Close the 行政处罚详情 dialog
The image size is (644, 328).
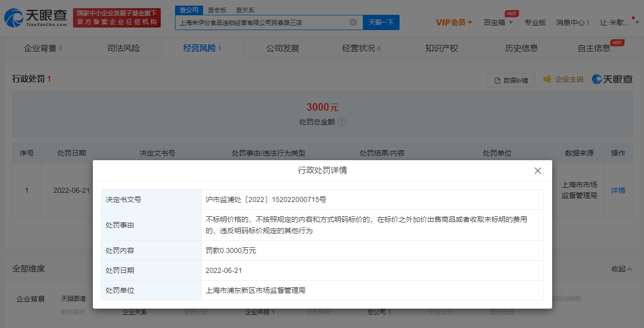[537, 170]
